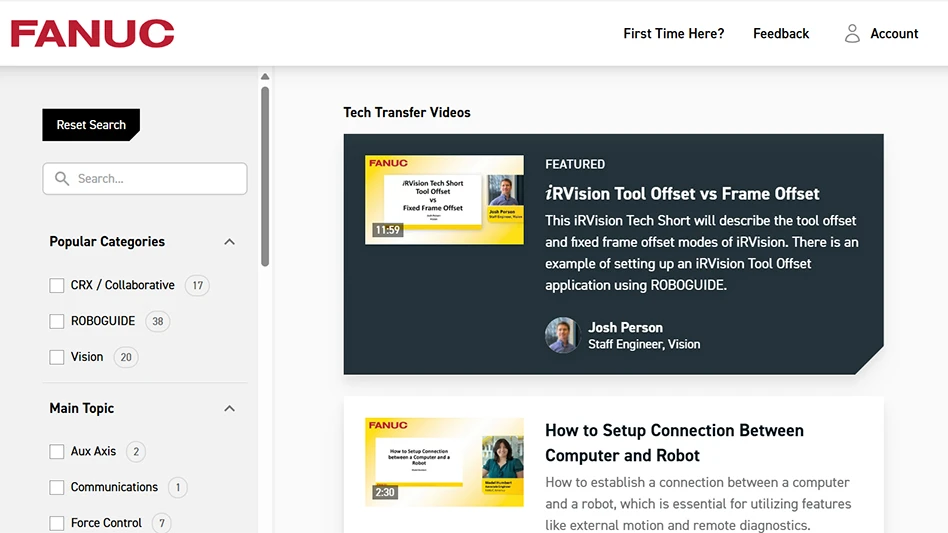The image size is (948, 533).
Task: Click the Account user icon
Action: coord(852,33)
